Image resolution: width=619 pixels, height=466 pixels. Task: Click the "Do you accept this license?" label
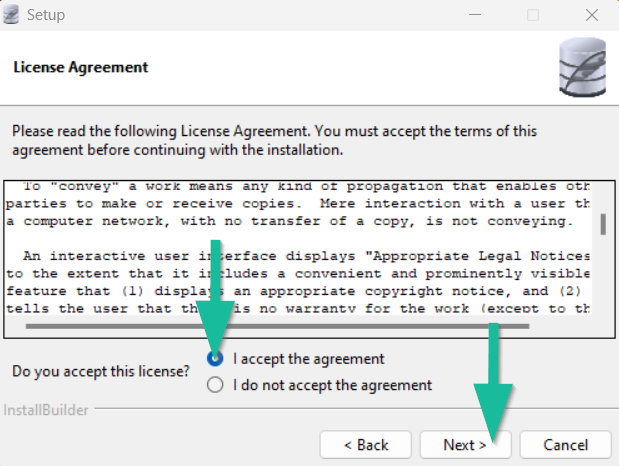(x=100, y=372)
